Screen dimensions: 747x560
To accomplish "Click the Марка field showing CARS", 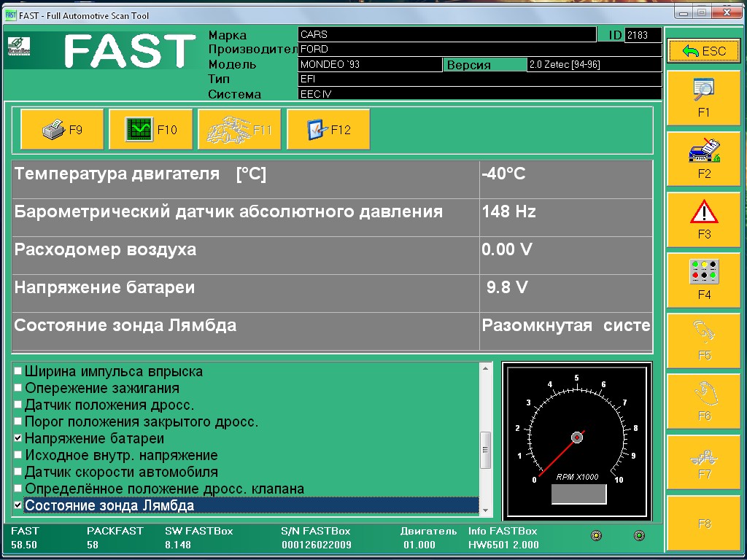I will click(447, 34).
